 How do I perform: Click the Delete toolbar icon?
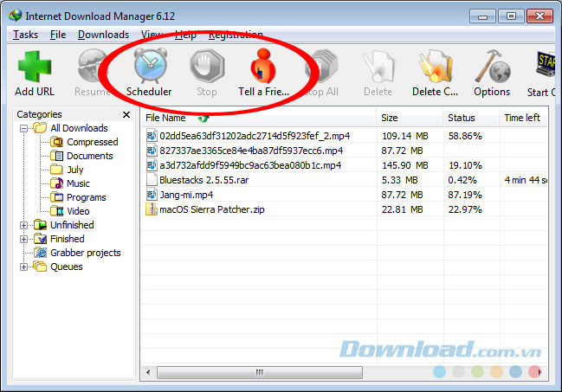coord(378,67)
